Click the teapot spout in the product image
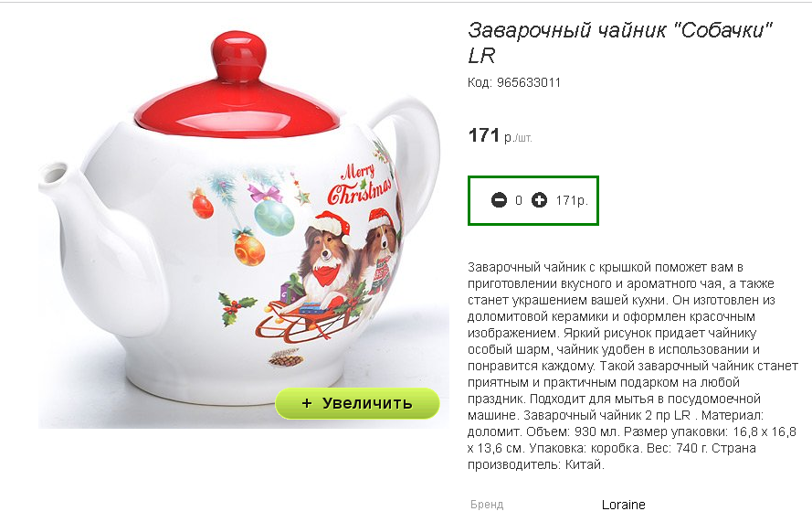The width and height of the screenshot is (812, 522). click(78, 223)
